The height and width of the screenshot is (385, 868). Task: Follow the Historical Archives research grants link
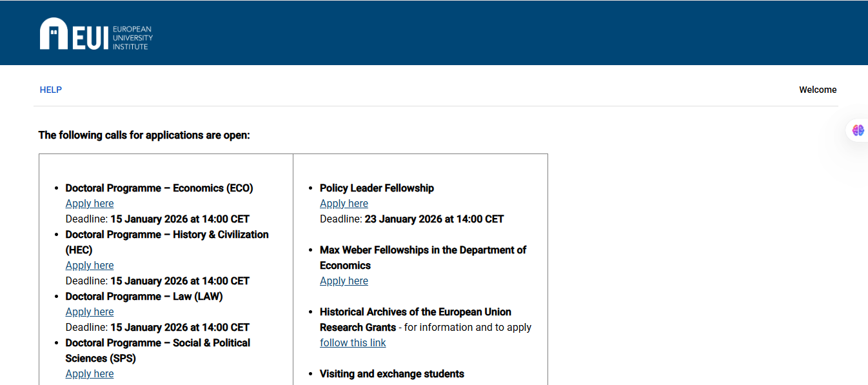[353, 342]
